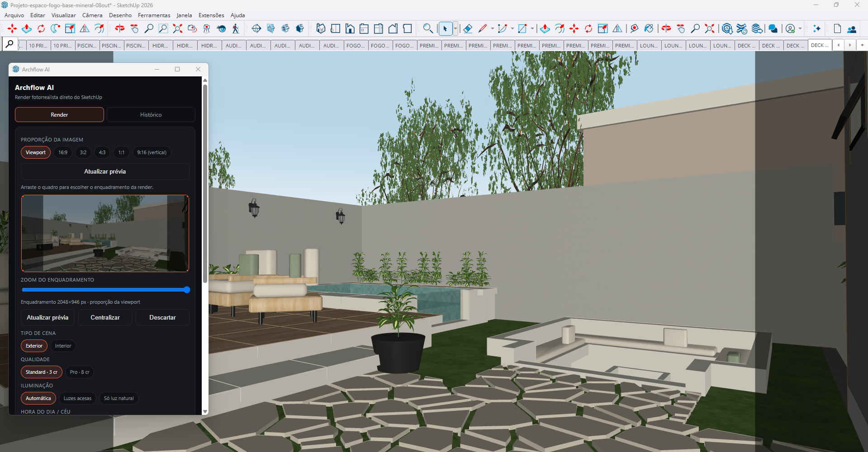The width and height of the screenshot is (868, 452).
Task: Pick the Paint Bucket tool
Action: click(x=649, y=28)
